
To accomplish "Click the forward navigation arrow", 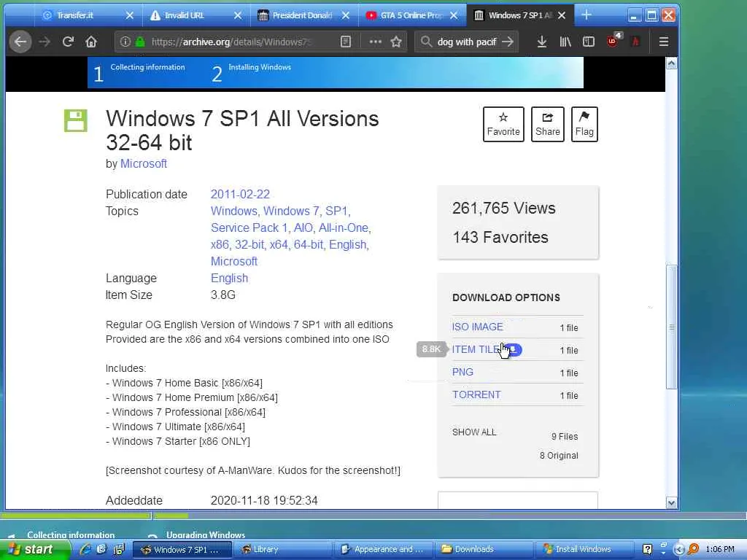I will (x=44, y=42).
